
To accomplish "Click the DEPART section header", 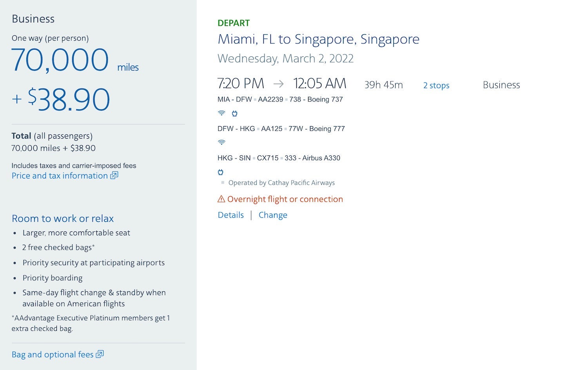I will (x=233, y=23).
